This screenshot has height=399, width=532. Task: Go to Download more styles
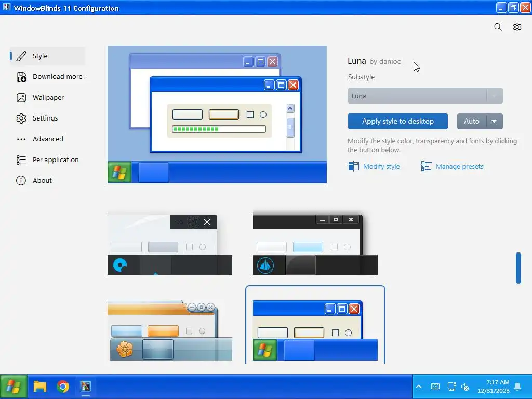[48, 77]
